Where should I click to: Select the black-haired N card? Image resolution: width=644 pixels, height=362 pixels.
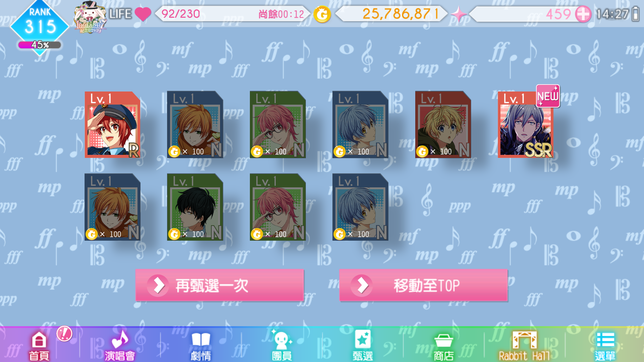click(x=195, y=207)
